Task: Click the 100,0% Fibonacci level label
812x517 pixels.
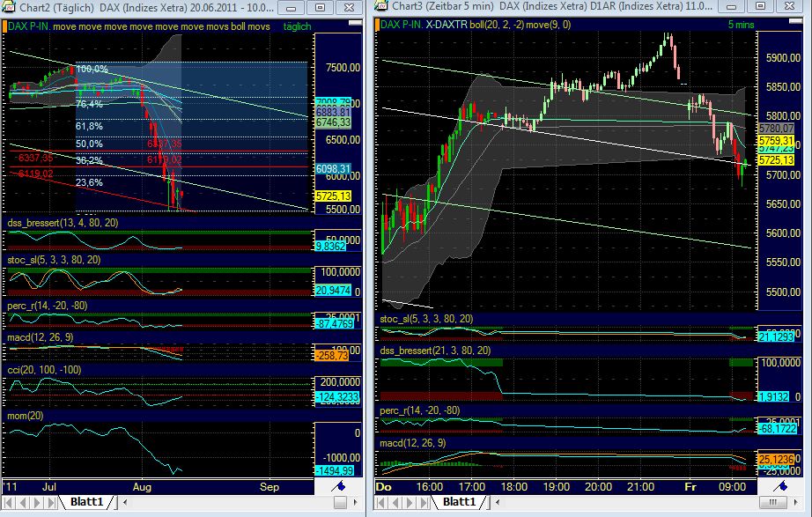Action: (92, 69)
